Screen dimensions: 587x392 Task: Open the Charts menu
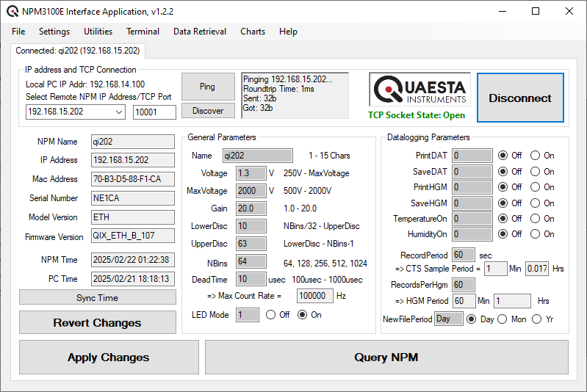253,32
